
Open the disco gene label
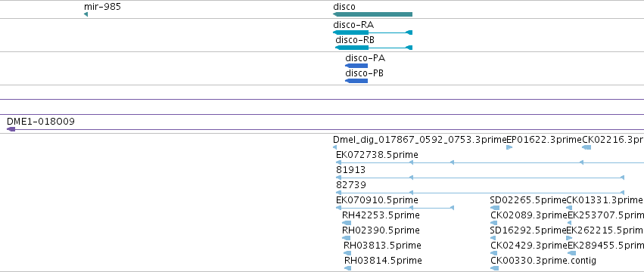coord(344,7)
